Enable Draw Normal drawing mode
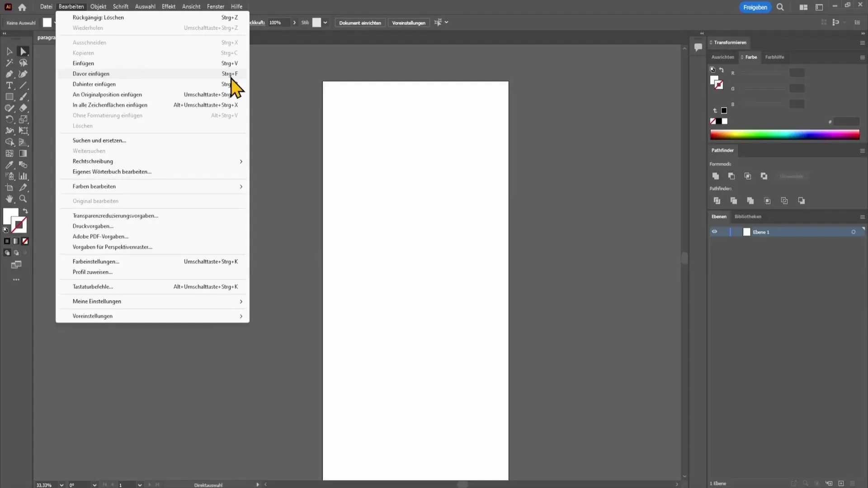This screenshot has width=868, height=488. click(7, 253)
